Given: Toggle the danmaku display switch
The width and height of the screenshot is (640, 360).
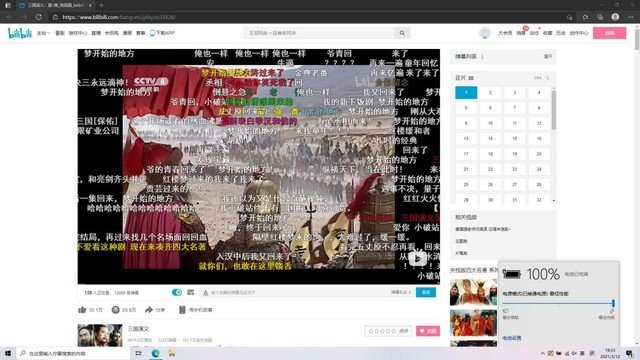Looking at the screenshot, I should [x=177, y=292].
